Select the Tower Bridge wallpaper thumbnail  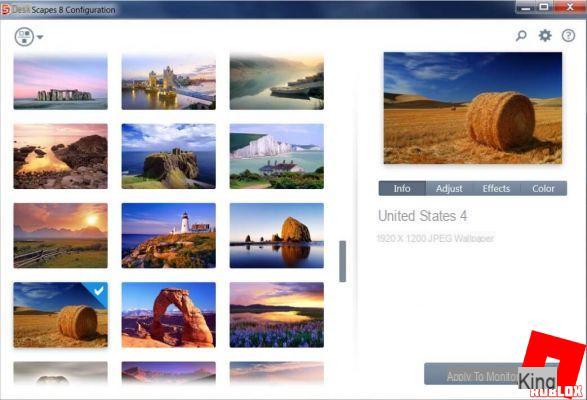click(x=169, y=82)
